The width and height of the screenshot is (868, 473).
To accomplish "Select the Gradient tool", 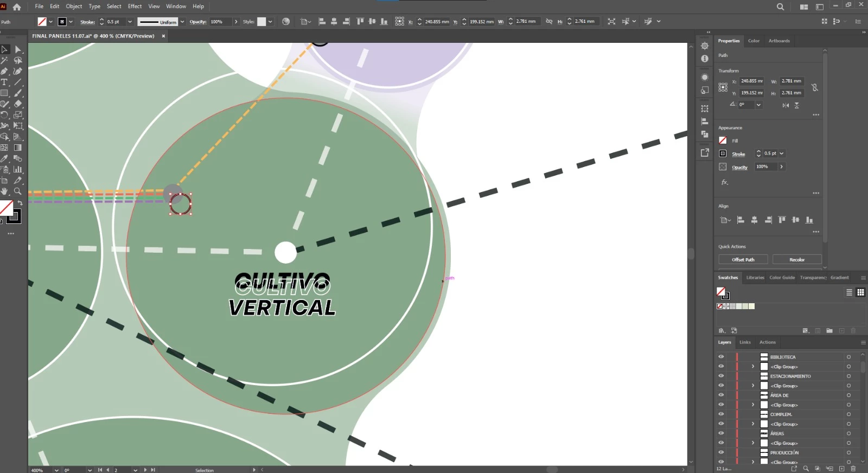I will coord(18,148).
